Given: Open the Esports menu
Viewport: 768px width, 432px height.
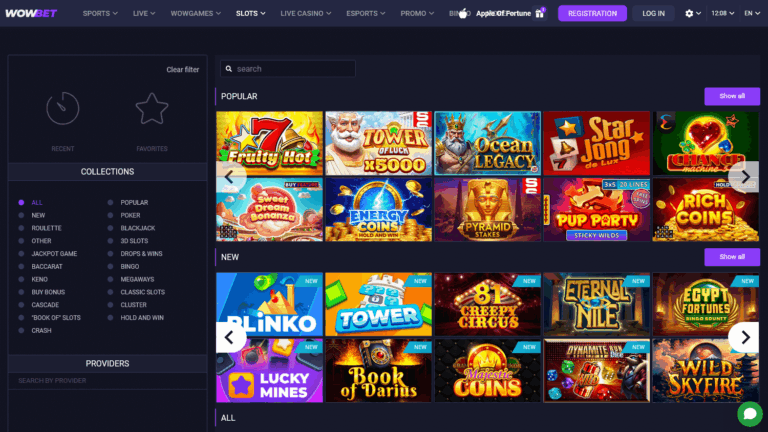Looking at the screenshot, I should (365, 13).
